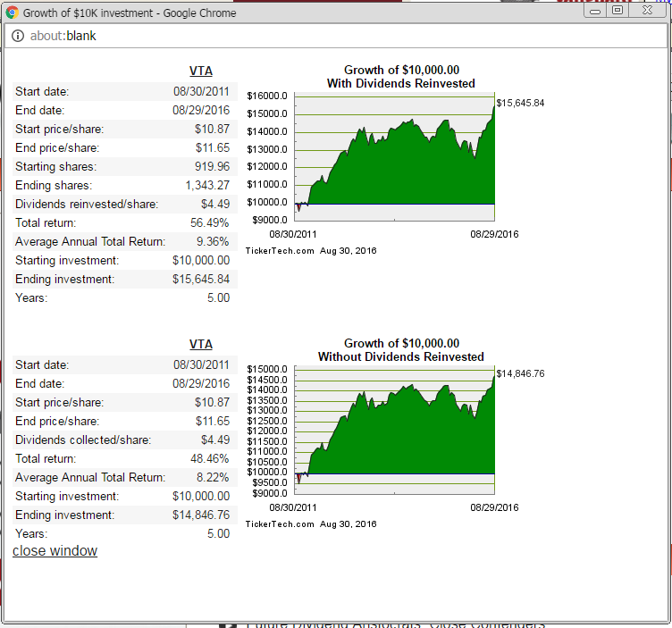Click the 56.49% total return value
672x628 pixels.
coord(210,223)
